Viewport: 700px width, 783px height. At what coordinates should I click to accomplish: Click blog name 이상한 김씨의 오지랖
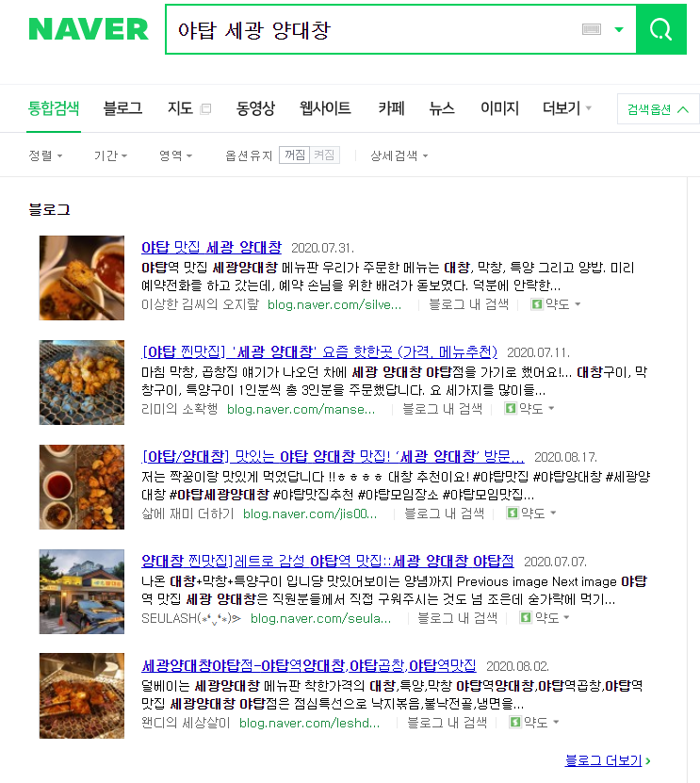pyautogui.click(x=200, y=304)
